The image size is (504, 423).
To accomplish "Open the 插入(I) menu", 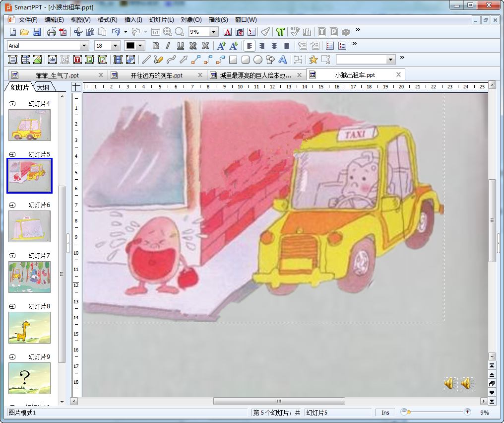I will click(x=133, y=20).
